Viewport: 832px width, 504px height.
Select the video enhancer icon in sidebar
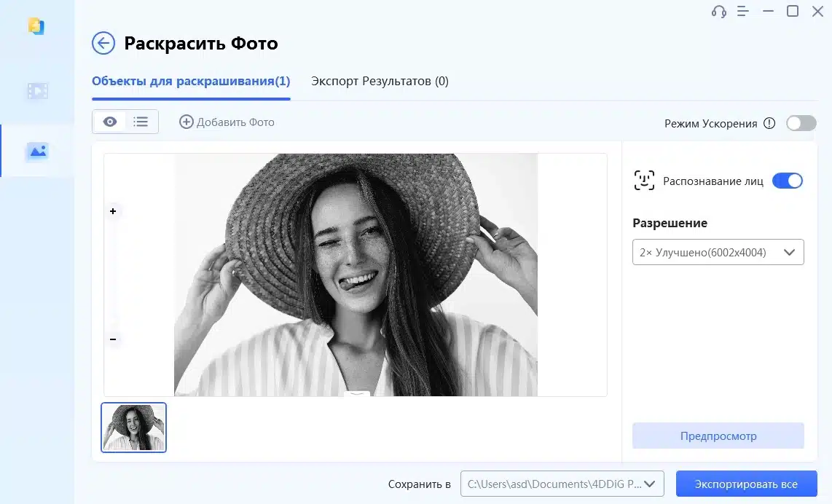tap(37, 90)
